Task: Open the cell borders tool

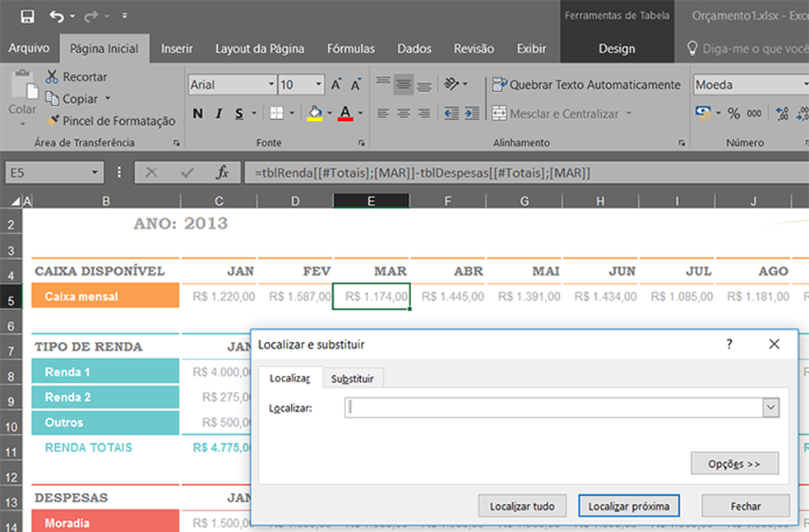Action: coord(276,113)
